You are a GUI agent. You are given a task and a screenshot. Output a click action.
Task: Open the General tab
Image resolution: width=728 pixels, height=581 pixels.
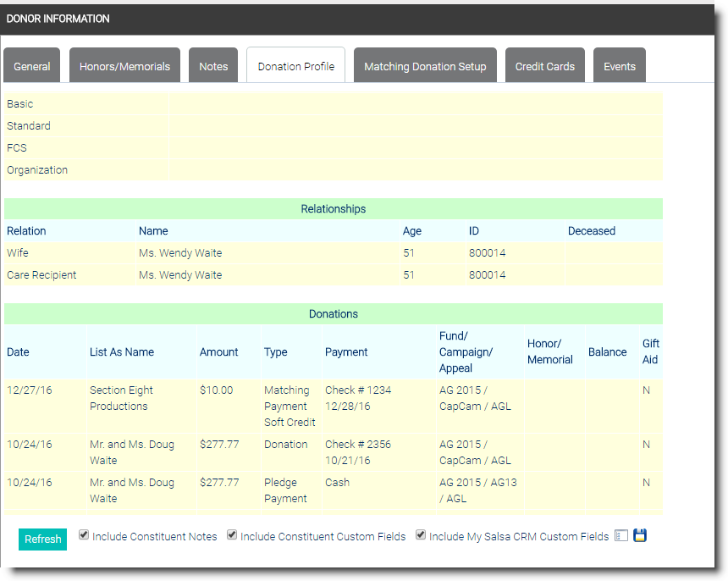(31, 65)
